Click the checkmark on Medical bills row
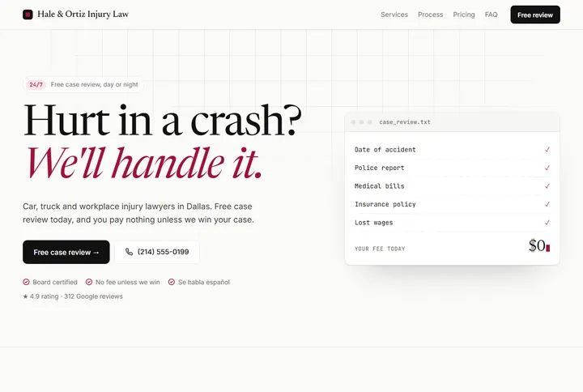 pyautogui.click(x=547, y=186)
